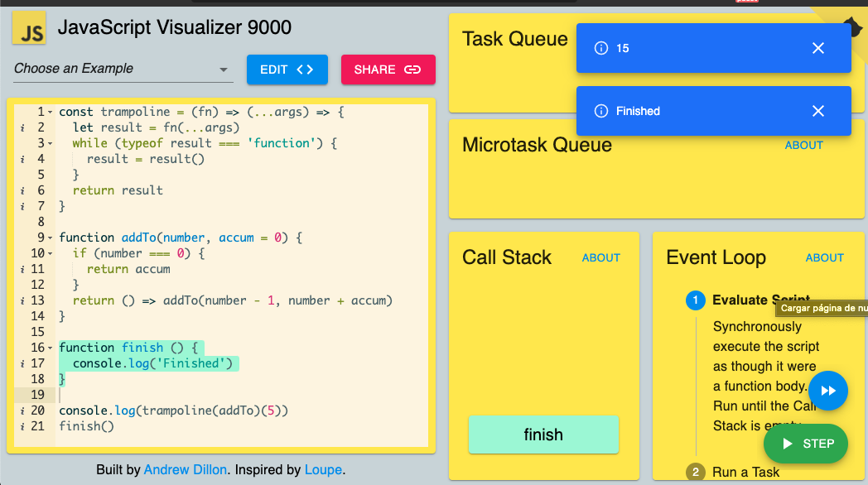Click the JS logo icon
This screenshot has height=485, width=868.
coord(29,28)
